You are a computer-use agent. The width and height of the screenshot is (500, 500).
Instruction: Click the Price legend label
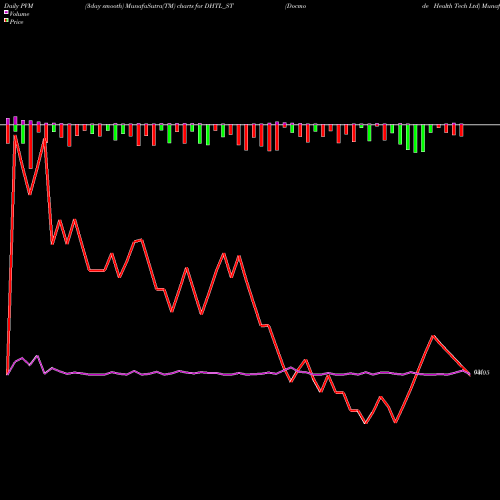tap(16, 22)
